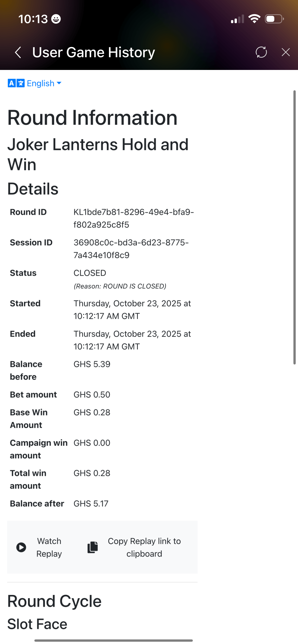The image size is (298, 644).
Task: Click the Round Cycle heading
Action: coord(54,601)
